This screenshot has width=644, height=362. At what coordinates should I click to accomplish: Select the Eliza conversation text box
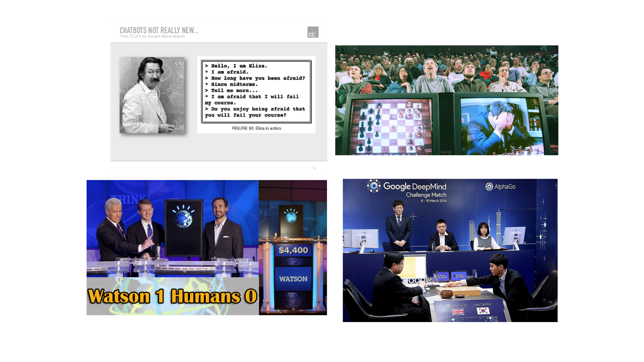(256, 91)
